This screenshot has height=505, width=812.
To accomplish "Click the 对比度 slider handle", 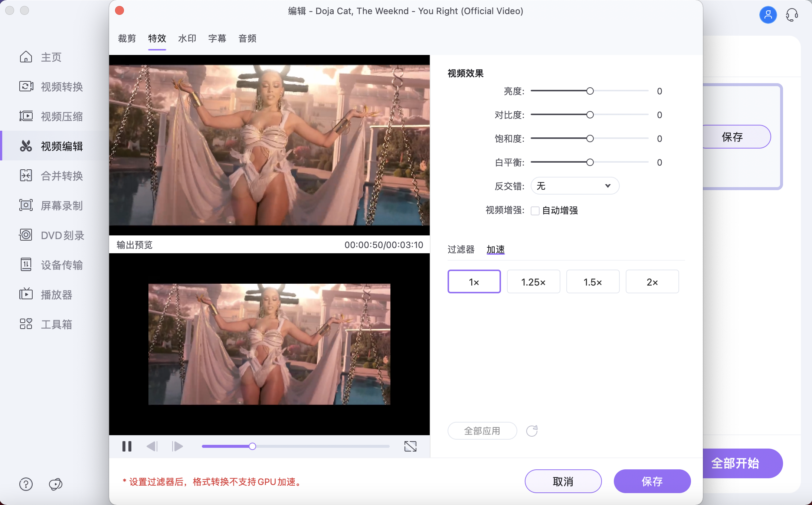I will click(590, 115).
